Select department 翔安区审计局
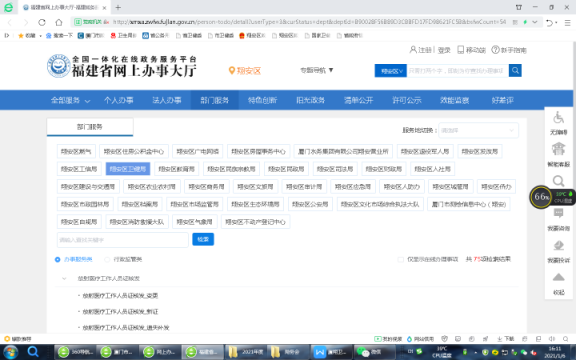576x360 pixels. (304, 187)
